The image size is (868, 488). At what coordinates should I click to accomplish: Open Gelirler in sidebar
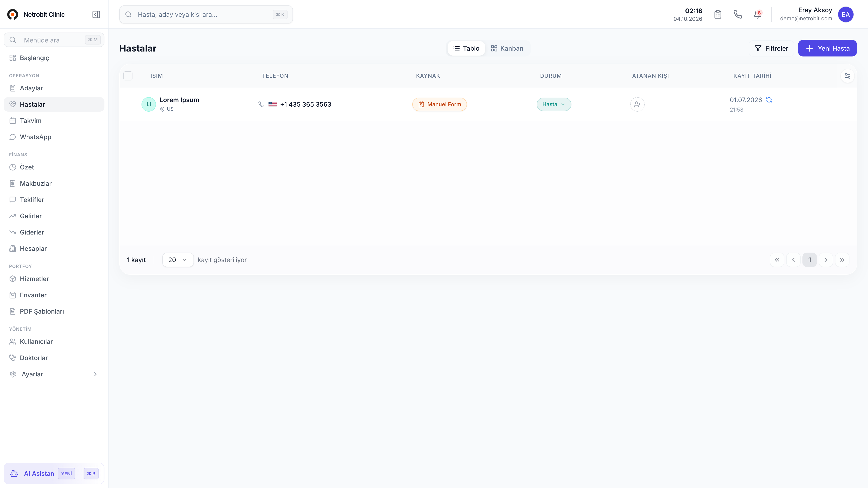point(54,216)
